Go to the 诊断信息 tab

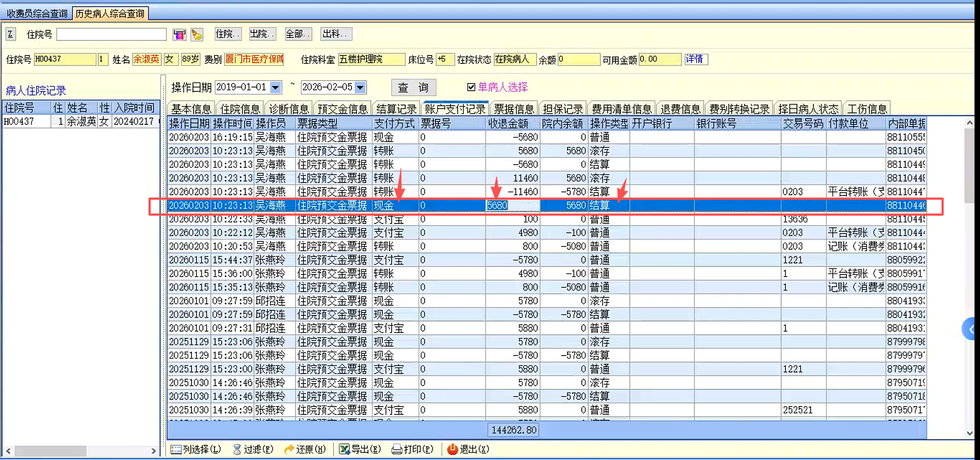click(289, 109)
